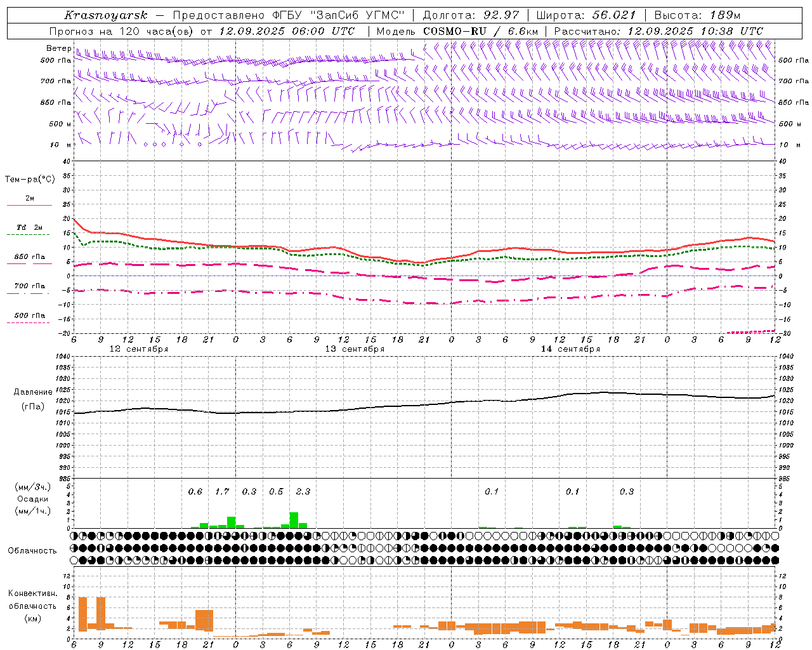Click the '(мм/3ч.)' precipitation unit label
812x650 pixels.
[32, 487]
